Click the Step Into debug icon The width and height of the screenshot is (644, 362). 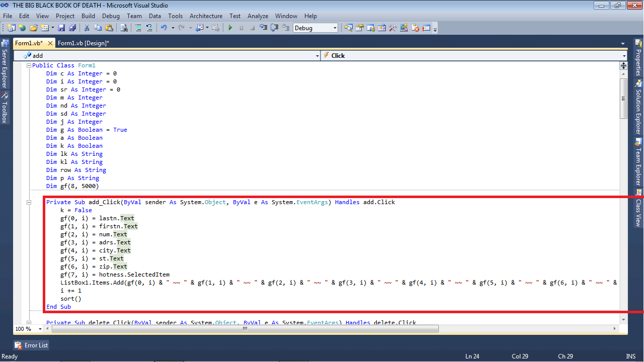point(263,28)
